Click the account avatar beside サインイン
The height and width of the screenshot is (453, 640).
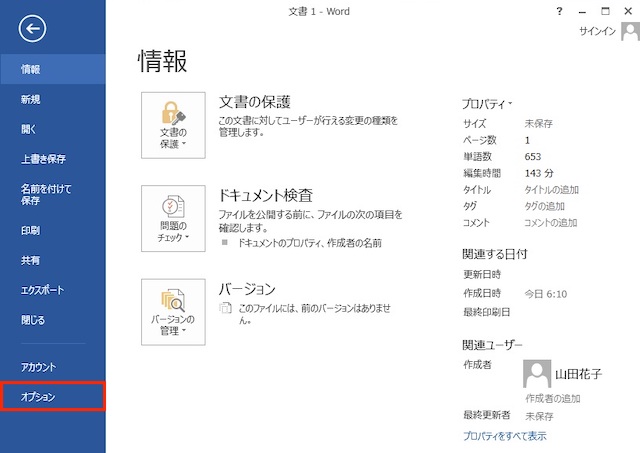pos(630,32)
